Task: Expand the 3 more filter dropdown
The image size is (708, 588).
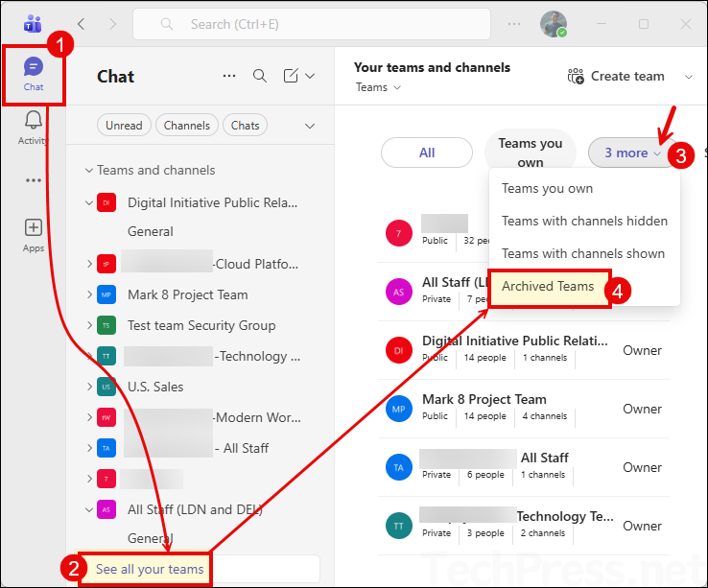Action: tap(632, 153)
